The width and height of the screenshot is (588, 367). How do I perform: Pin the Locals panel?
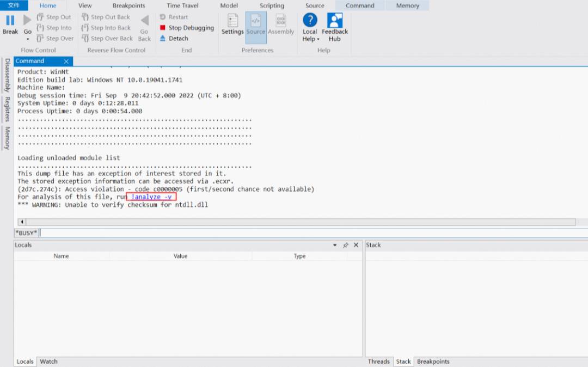[x=345, y=245]
